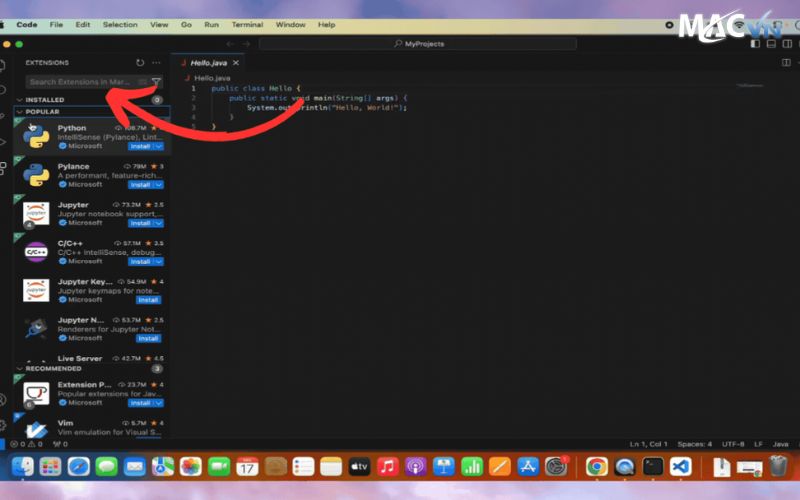The image size is (800, 500).
Task: Install the Jupyter Notebook Renderers extension
Action: pos(148,338)
